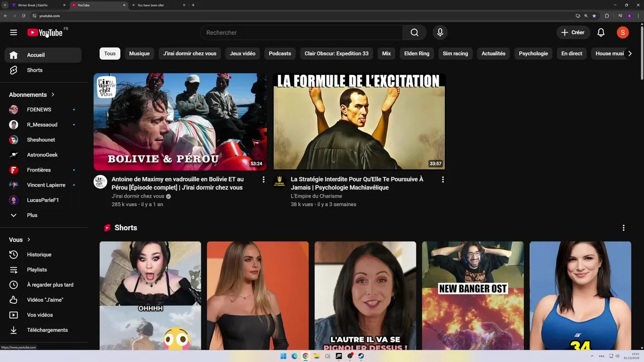Select the Musique filter chip
Viewport: 644px width, 362px height.
[x=139, y=53]
